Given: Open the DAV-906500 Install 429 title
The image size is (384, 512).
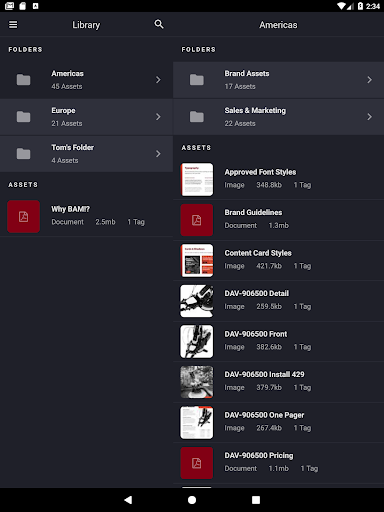Looking at the screenshot, I should (264, 374).
